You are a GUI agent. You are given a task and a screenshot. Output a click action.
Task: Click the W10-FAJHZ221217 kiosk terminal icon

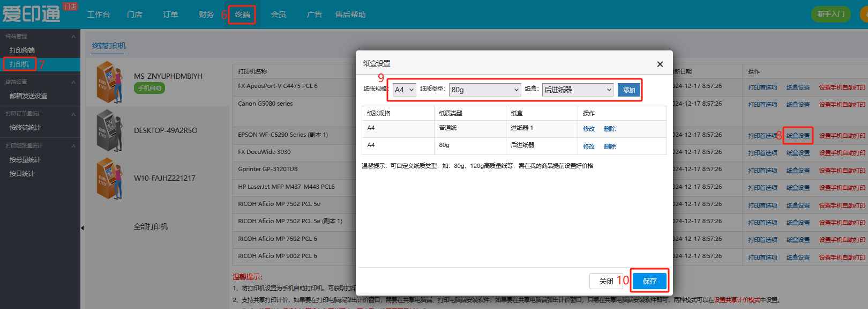109,178
